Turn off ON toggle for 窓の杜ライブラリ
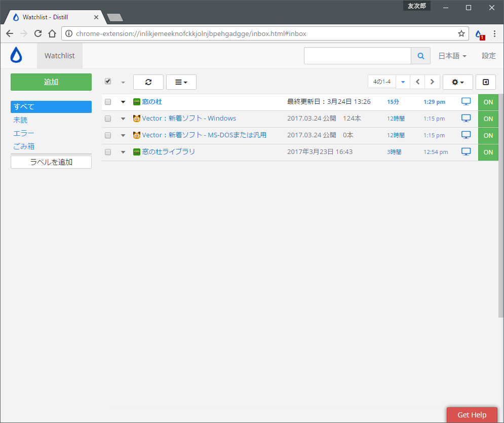Image resolution: width=504 pixels, height=423 pixels. pyautogui.click(x=488, y=152)
